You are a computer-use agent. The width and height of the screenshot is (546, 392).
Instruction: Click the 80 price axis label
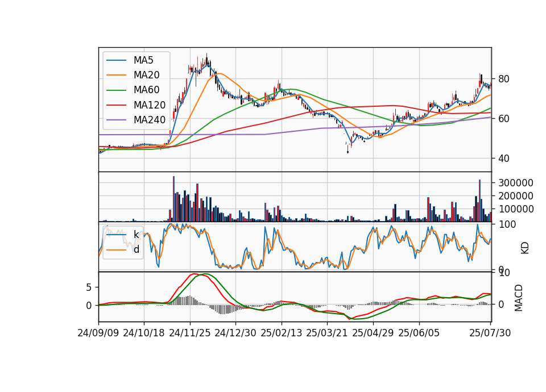tap(503, 79)
